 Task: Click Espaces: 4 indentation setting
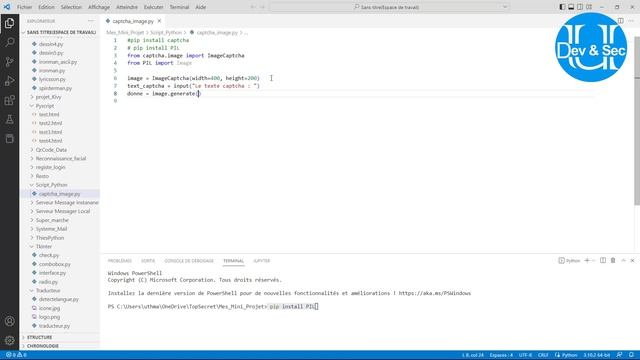pyautogui.click(x=501, y=355)
